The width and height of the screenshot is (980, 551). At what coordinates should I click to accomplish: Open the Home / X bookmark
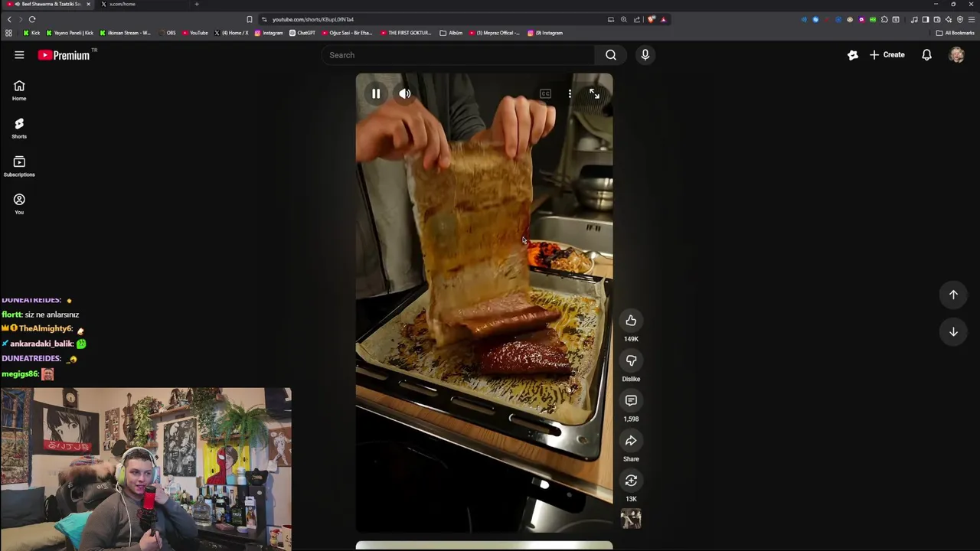pyautogui.click(x=231, y=33)
